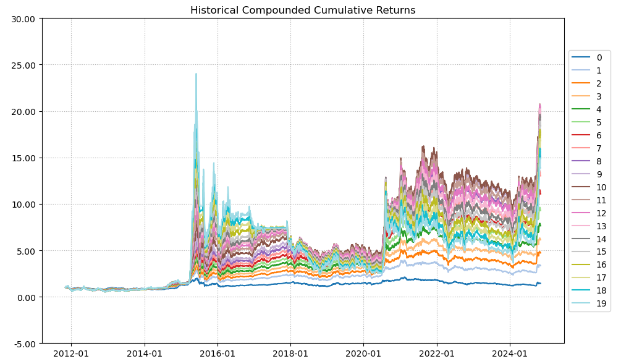Click legend entry labeled 9
Image resolution: width=621 pixels, height=364 pixels.
point(588,174)
